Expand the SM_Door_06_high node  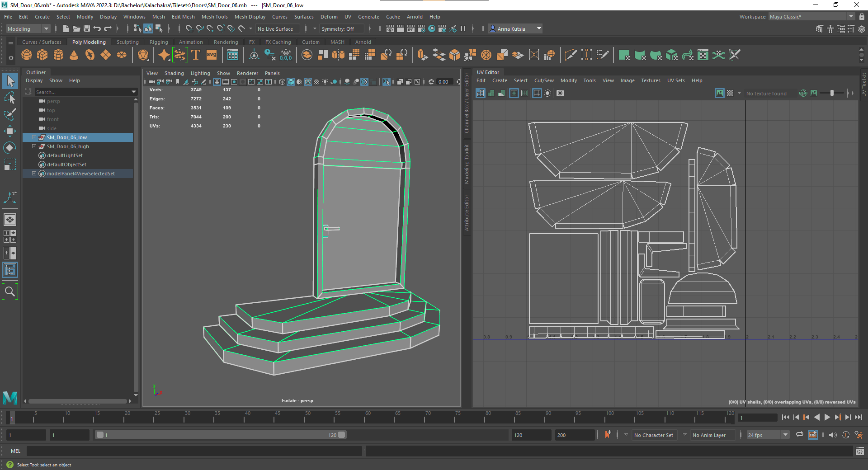pyautogui.click(x=34, y=146)
